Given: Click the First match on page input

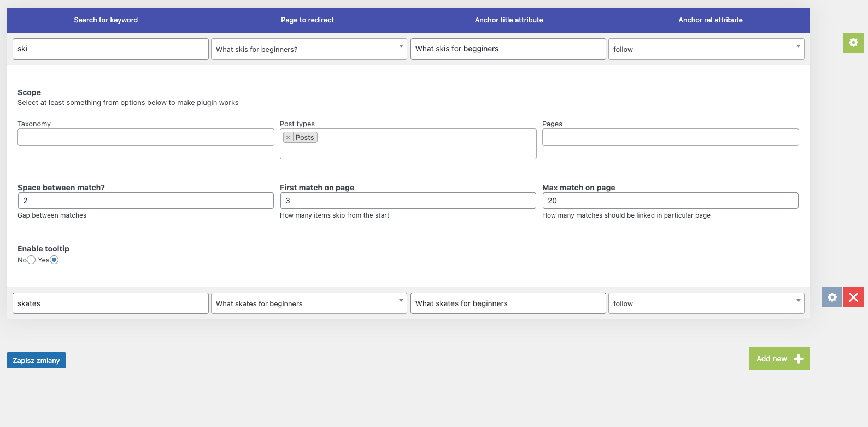Looking at the screenshot, I should (x=408, y=201).
